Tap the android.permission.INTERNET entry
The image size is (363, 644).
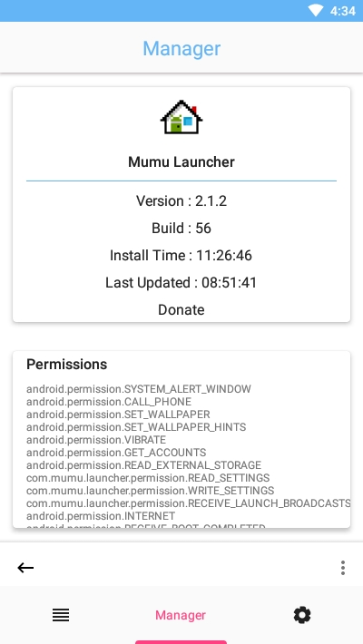[101, 516]
